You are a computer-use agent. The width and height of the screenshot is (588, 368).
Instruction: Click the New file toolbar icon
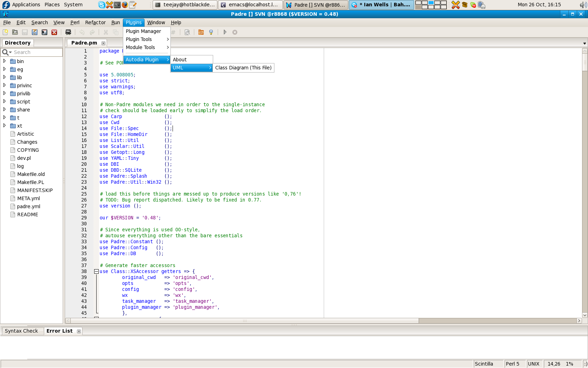coord(5,32)
